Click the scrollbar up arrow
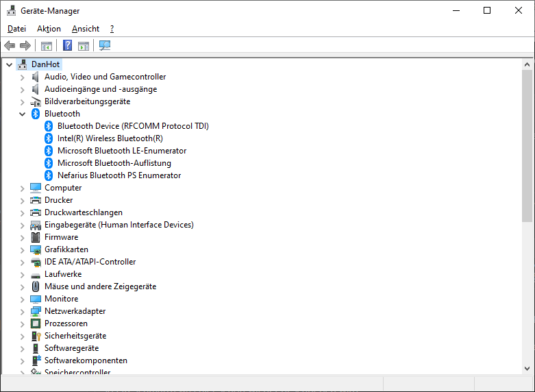 tap(527, 64)
